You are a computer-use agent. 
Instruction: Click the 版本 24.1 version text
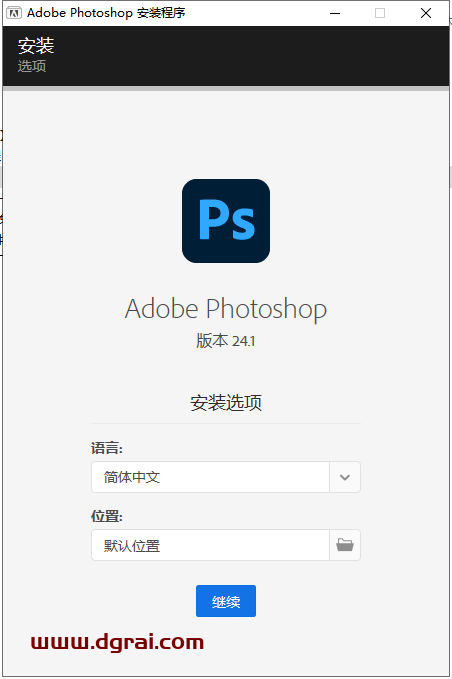(x=226, y=341)
